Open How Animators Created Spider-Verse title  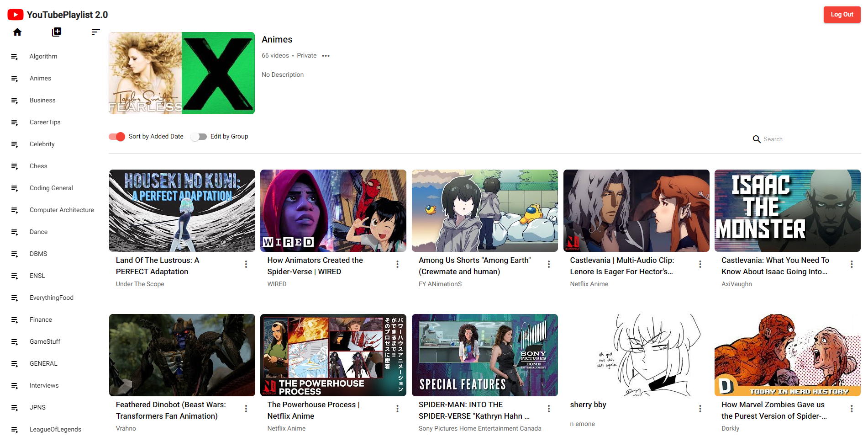(x=315, y=266)
